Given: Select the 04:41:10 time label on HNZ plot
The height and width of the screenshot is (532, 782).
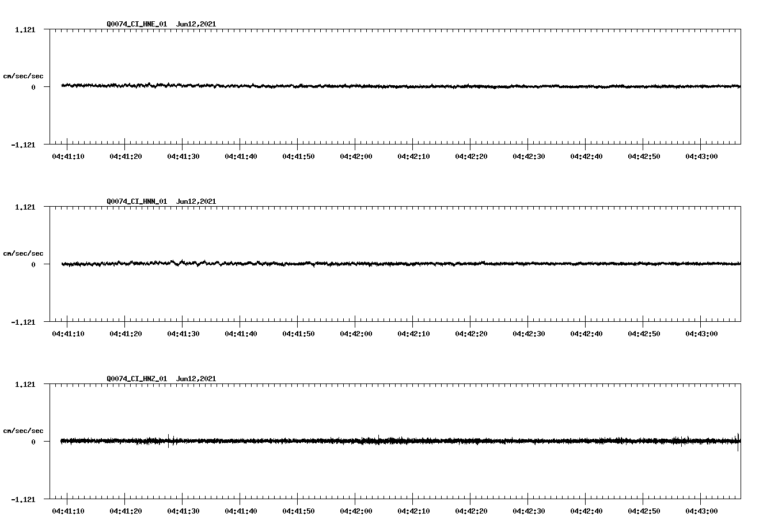Looking at the screenshot, I should 68,511.
